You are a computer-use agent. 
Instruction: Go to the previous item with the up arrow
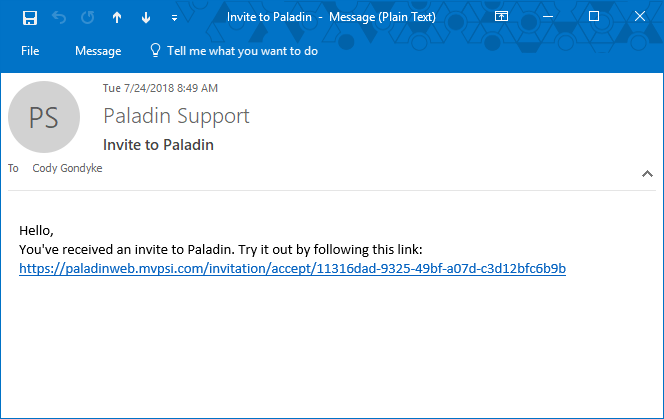117,17
